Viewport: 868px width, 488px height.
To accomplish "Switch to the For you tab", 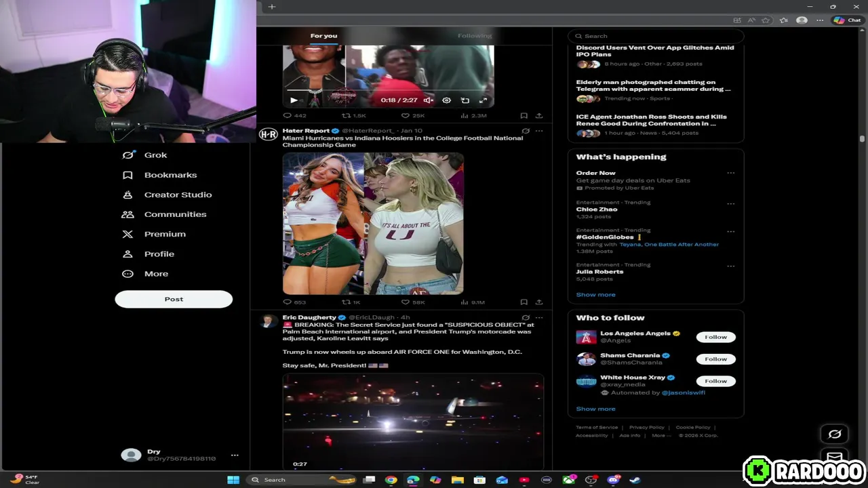I will click(x=323, y=36).
